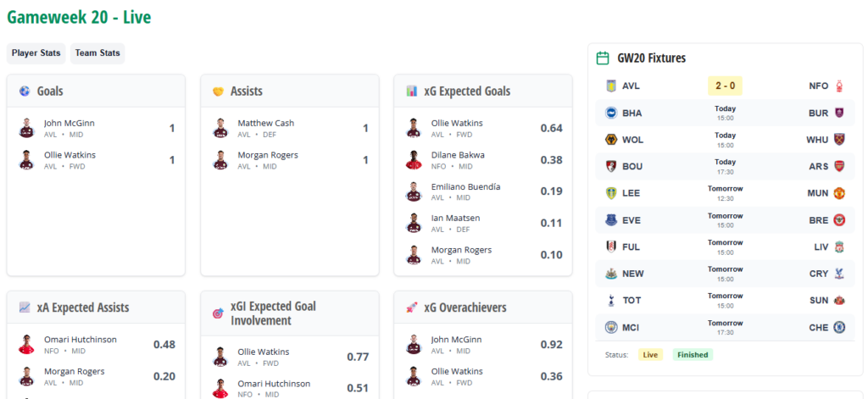Open the BOU vs ARS fixture row
This screenshot has width=868, height=399.
click(x=725, y=166)
